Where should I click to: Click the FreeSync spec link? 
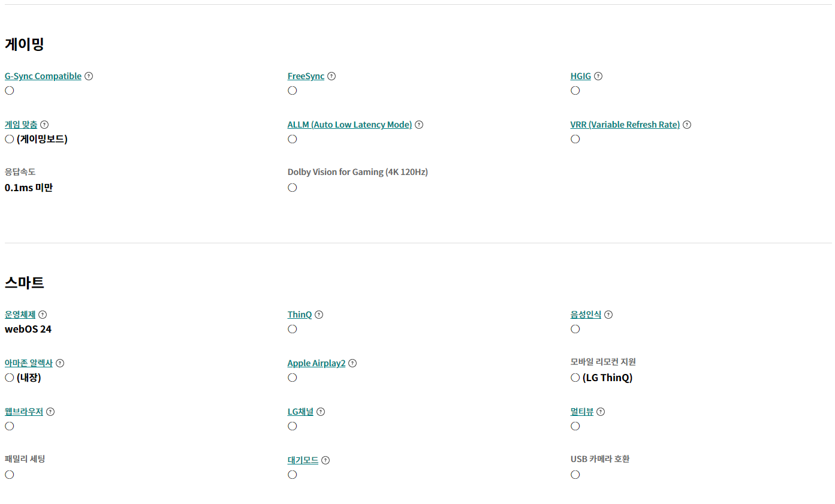point(306,76)
